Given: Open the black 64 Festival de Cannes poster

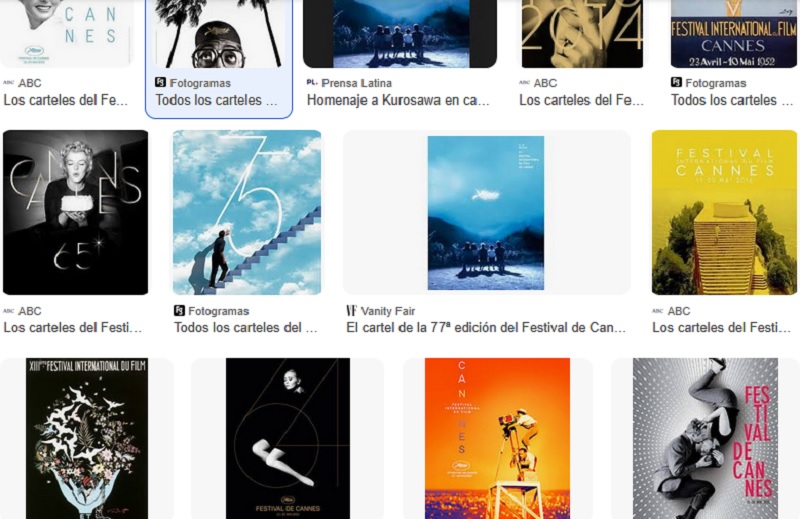Looking at the screenshot, I should tap(288, 438).
